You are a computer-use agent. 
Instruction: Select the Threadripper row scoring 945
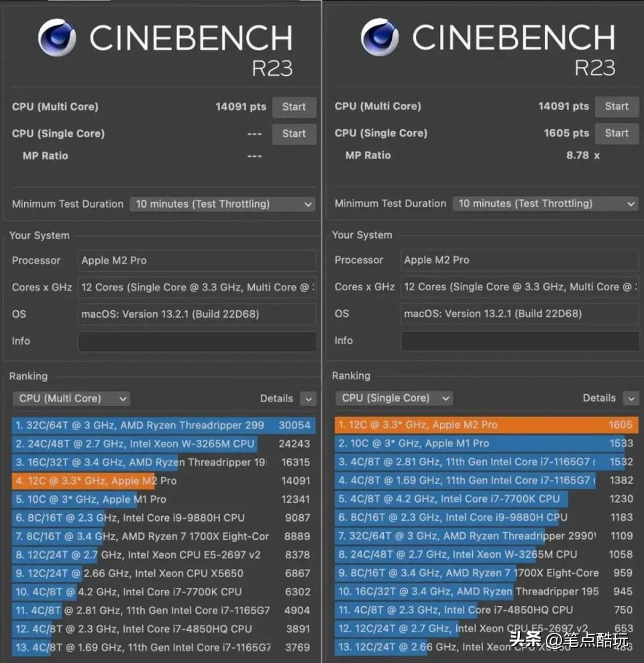click(486, 591)
